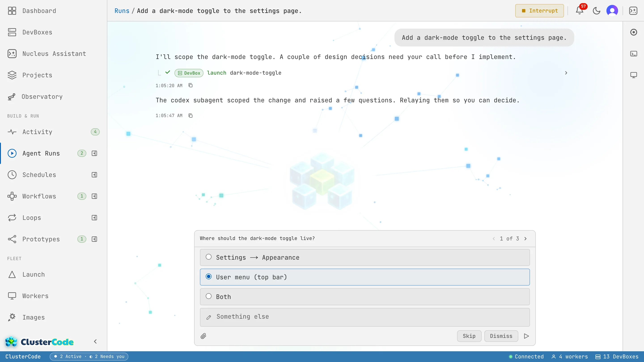Toggle dark mode moon icon
Screen dimensions: 644x362
pos(597,11)
